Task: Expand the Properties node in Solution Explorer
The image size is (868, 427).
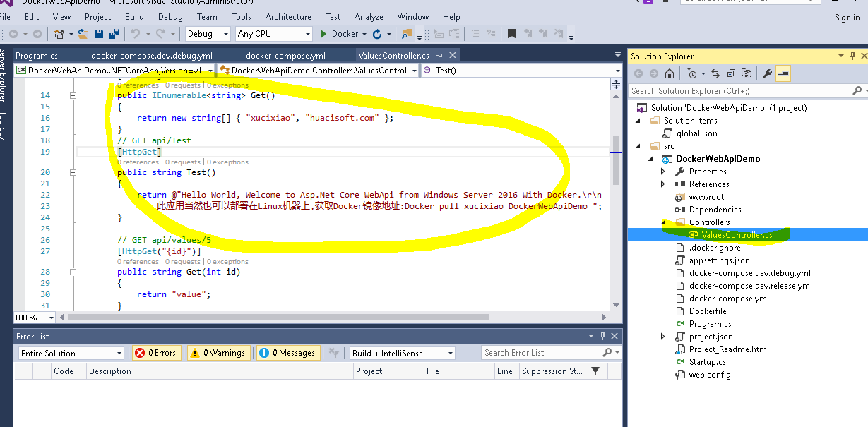Action: pyautogui.click(x=662, y=172)
